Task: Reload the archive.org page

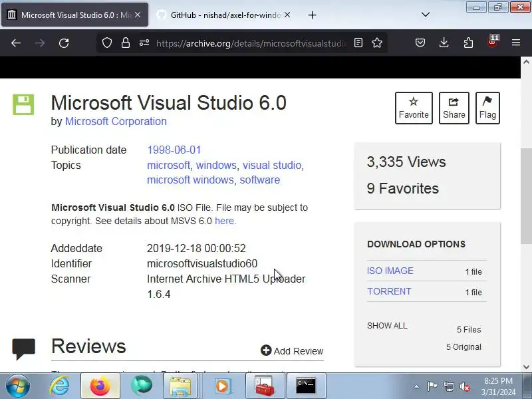Action: pos(64,43)
